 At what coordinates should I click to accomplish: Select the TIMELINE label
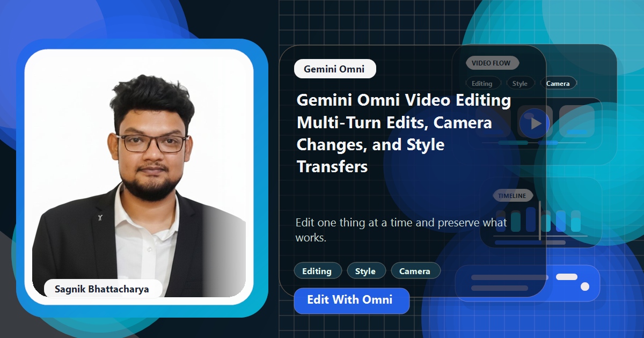point(513,196)
